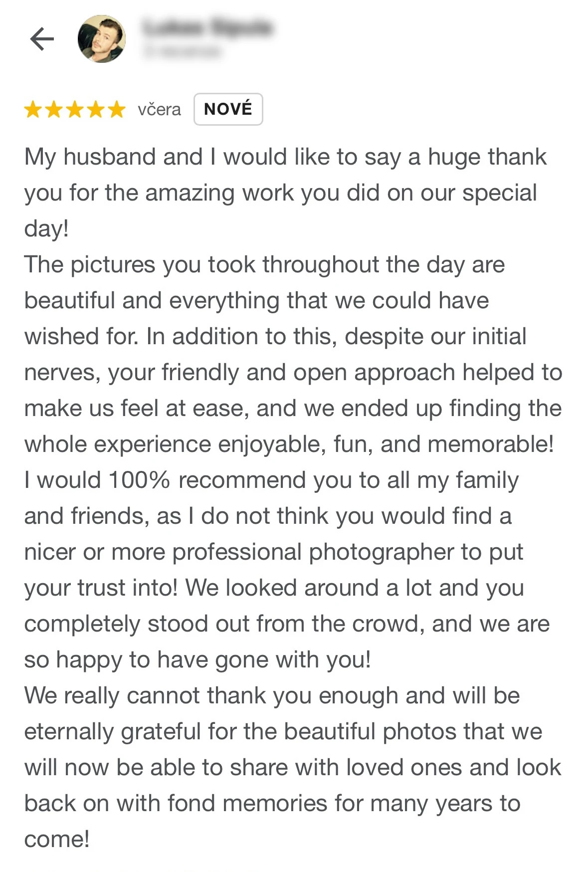Click the second gold star
The image size is (588, 872).
pyautogui.click(x=54, y=109)
